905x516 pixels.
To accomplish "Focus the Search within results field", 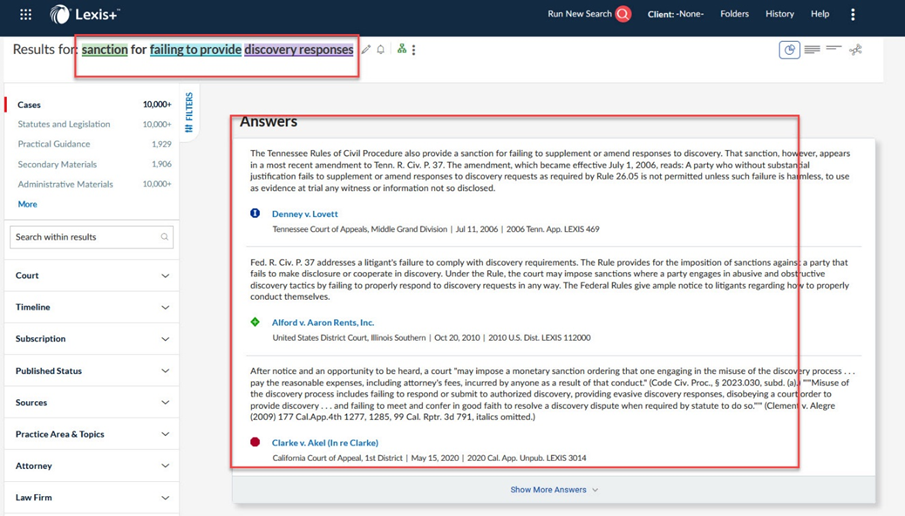I will pos(92,237).
